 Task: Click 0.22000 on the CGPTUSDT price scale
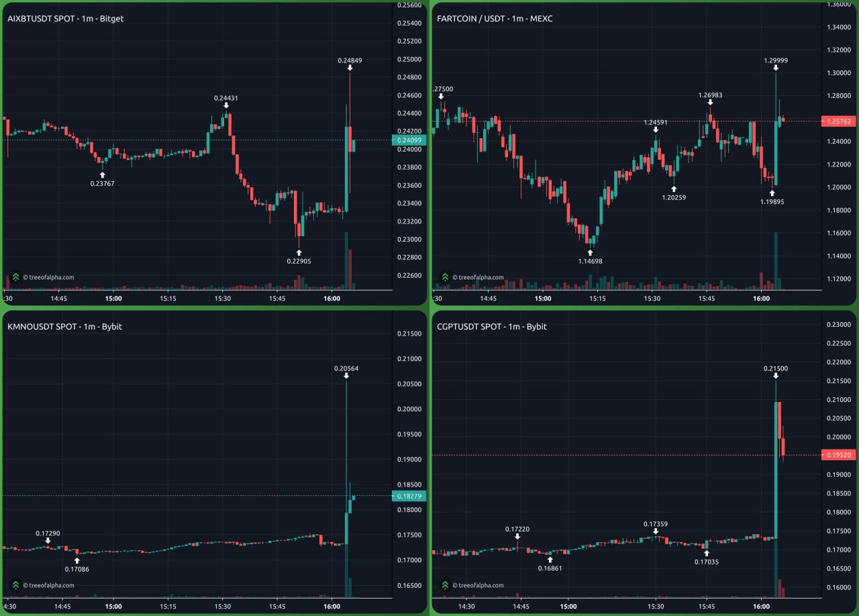(840, 362)
